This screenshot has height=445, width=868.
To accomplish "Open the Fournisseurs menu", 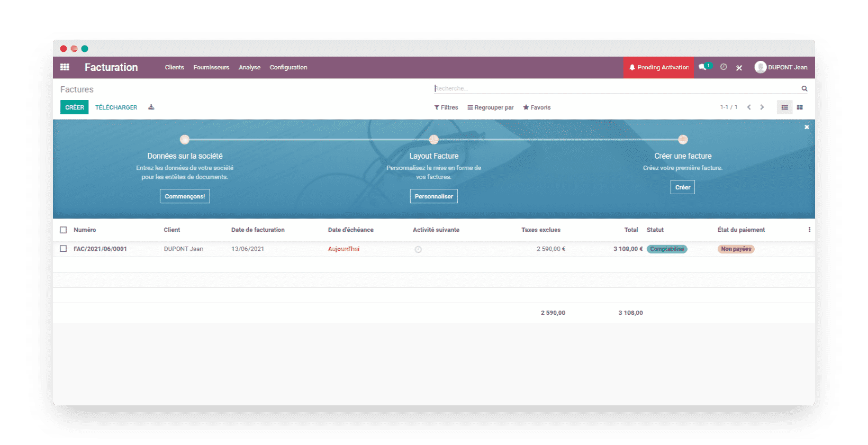I will pos(211,67).
